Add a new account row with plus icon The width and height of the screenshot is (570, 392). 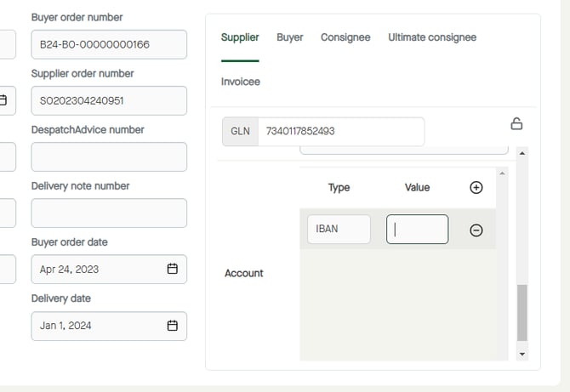(x=476, y=187)
